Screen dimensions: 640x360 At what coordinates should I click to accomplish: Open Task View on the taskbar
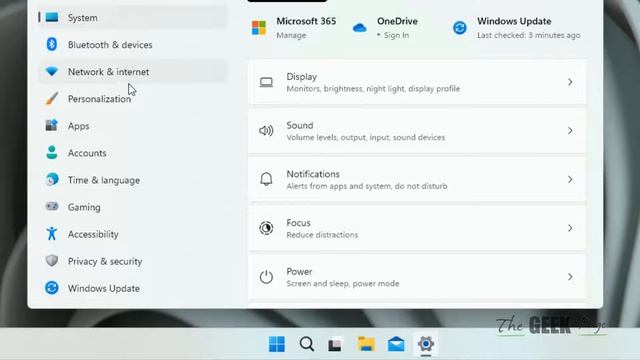click(x=335, y=344)
